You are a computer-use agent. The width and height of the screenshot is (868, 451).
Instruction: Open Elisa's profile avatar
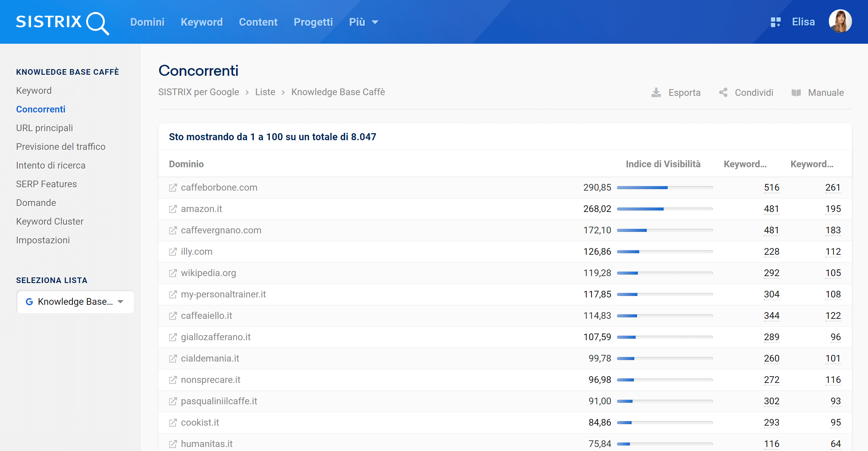point(840,22)
